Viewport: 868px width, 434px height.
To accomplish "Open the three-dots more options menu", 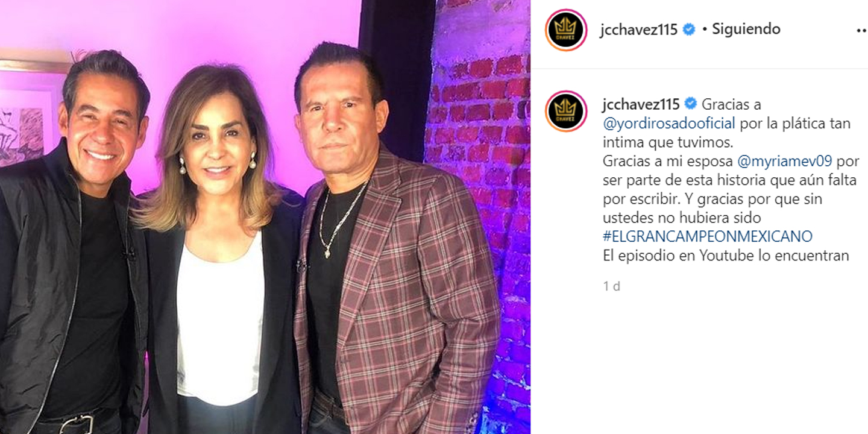I will [x=862, y=30].
